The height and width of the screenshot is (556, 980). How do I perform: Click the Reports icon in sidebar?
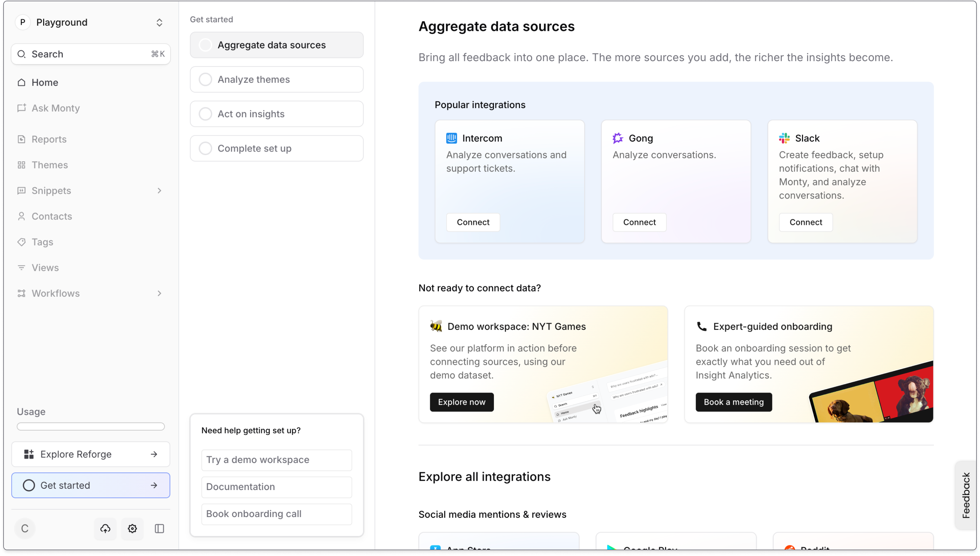(21, 139)
